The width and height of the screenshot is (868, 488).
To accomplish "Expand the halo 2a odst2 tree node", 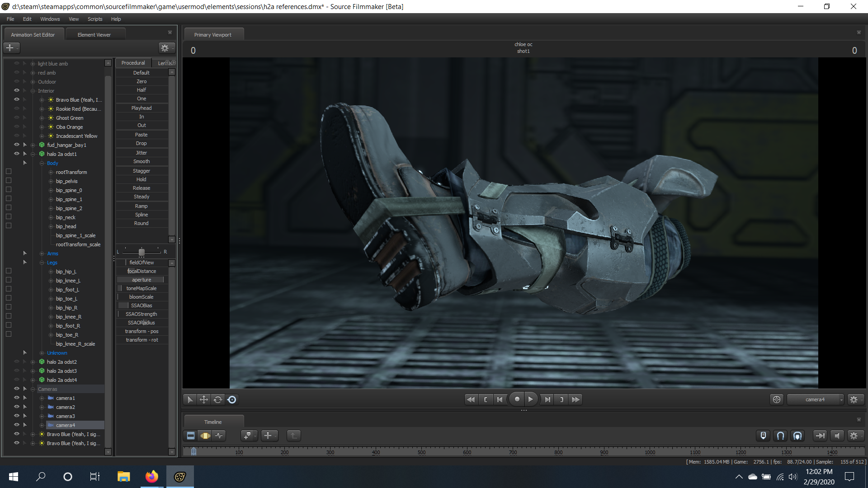I will 33,362.
